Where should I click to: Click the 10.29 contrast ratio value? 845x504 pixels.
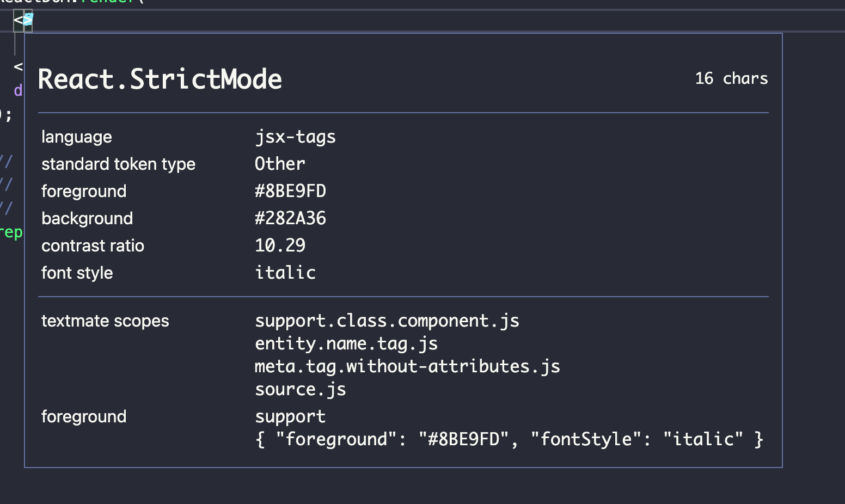coord(280,245)
